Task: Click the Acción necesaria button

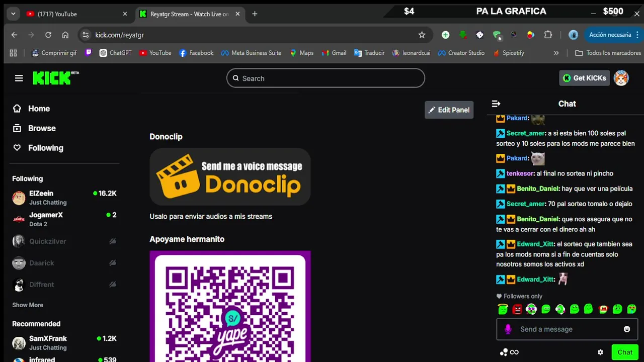Action: click(x=610, y=35)
